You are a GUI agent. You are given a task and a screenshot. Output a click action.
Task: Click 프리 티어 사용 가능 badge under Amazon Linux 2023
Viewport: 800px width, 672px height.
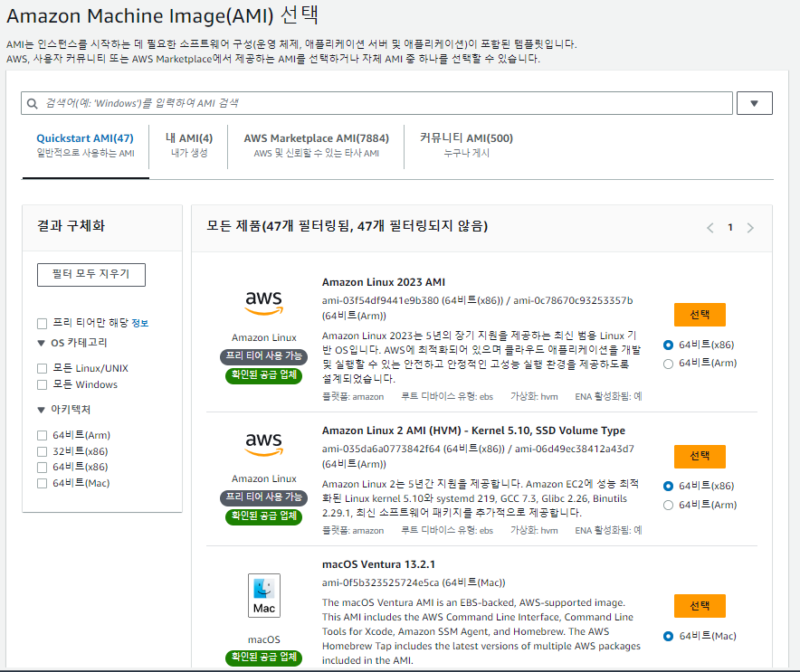263,355
